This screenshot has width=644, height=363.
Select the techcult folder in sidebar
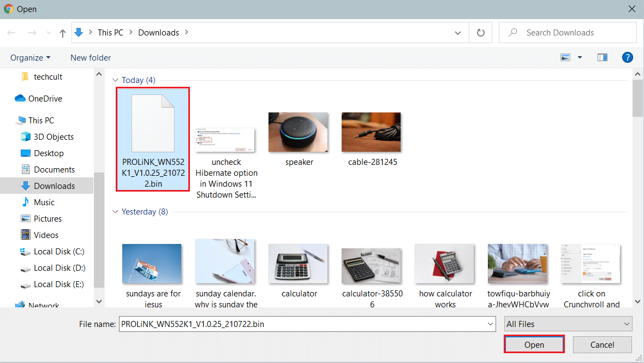(47, 77)
